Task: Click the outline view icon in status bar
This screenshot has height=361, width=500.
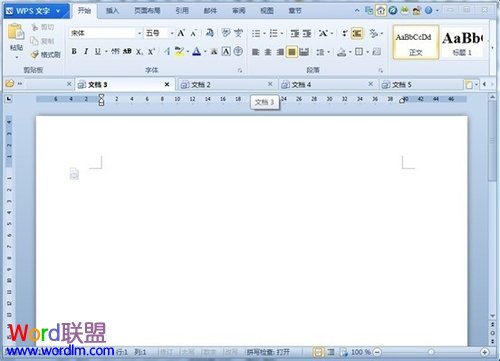Action: (x=331, y=352)
